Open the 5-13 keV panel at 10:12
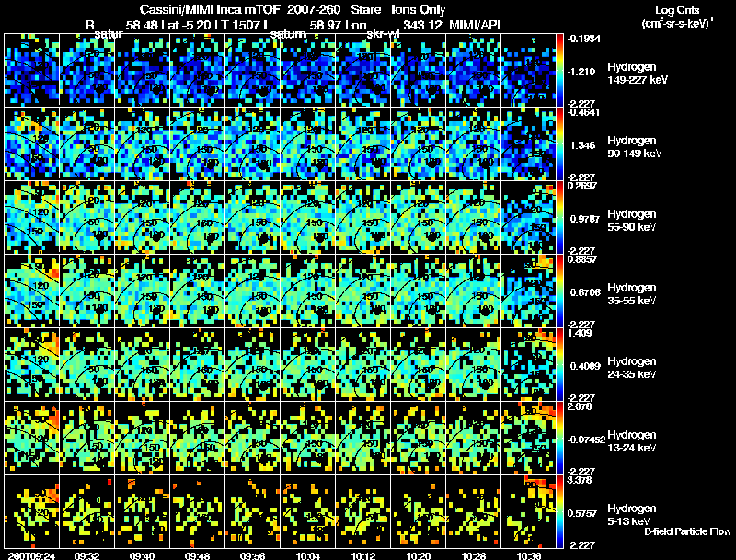Viewport: 736px width, 560px height. tap(363, 512)
